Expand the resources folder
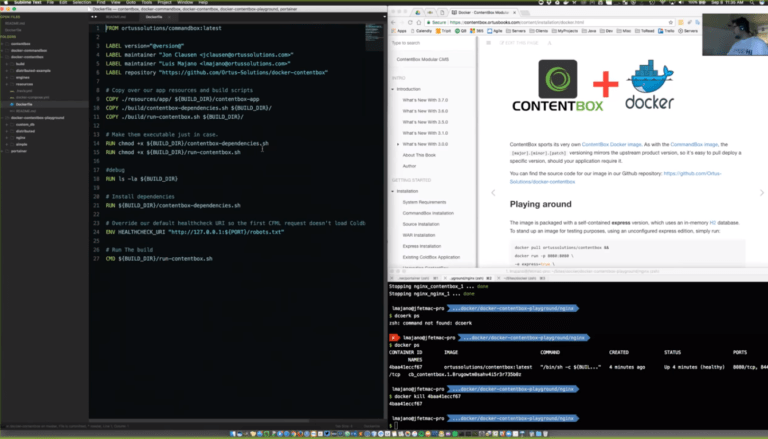 7,84
